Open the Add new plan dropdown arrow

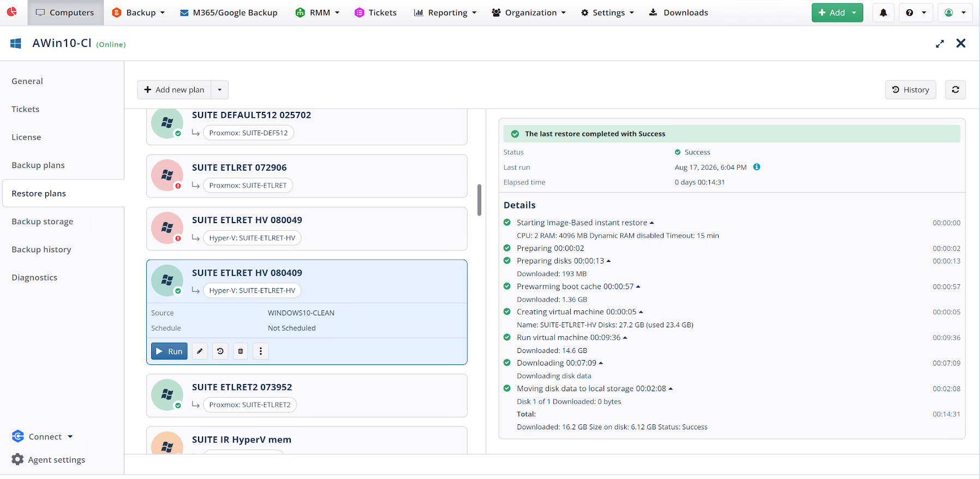click(x=220, y=90)
